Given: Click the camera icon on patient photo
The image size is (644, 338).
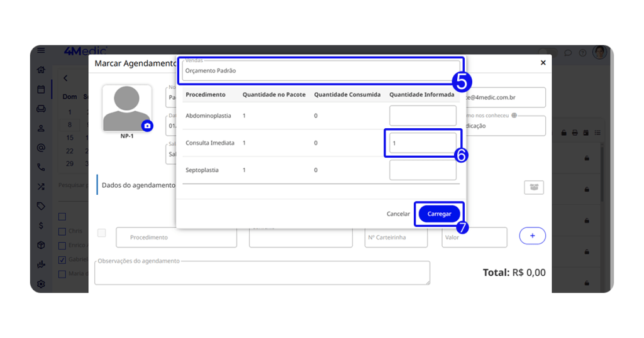Looking at the screenshot, I should [147, 126].
